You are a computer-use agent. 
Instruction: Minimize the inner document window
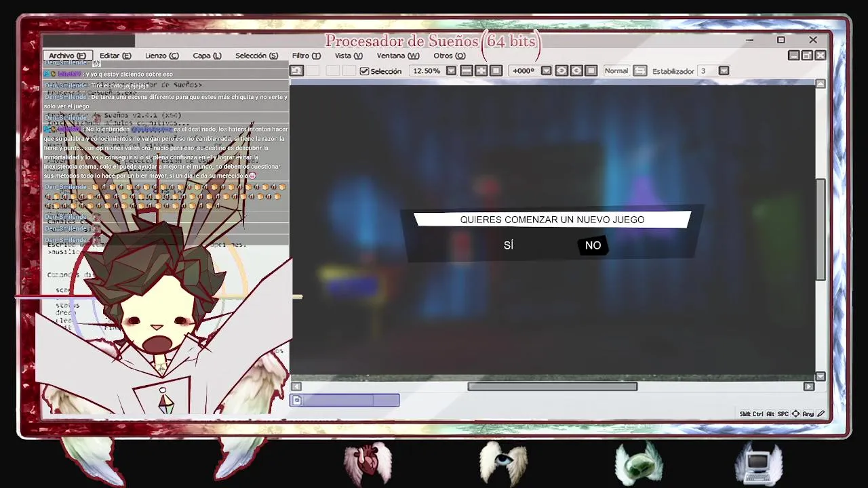click(794, 56)
